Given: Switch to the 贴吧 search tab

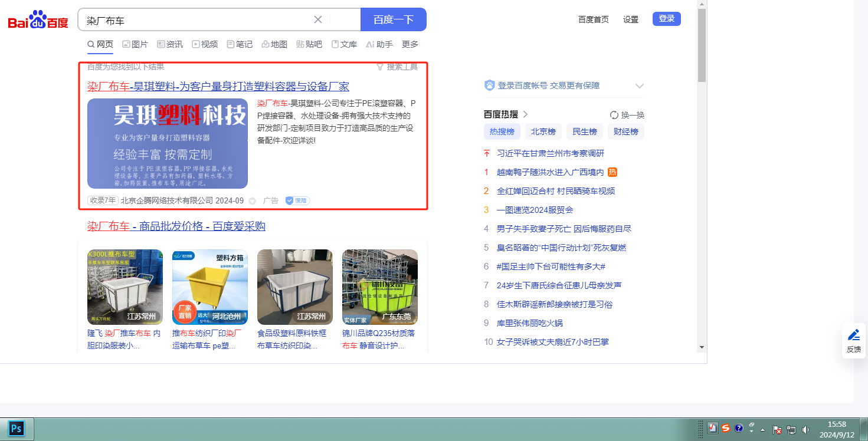Looking at the screenshot, I should (x=309, y=44).
